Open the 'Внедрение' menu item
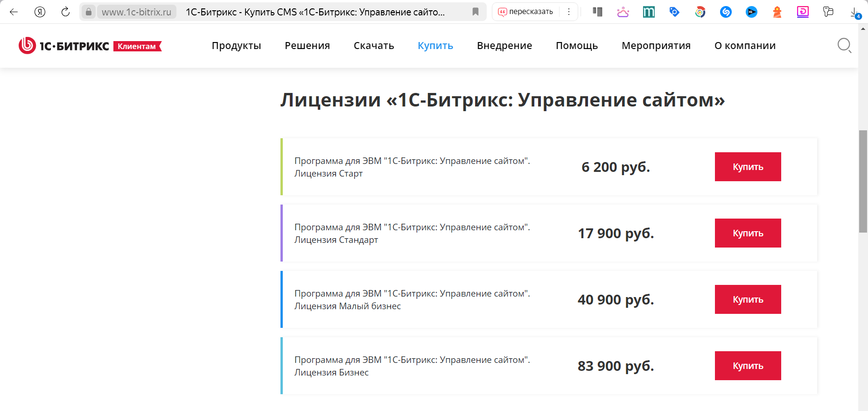The height and width of the screenshot is (411, 868). click(x=504, y=46)
